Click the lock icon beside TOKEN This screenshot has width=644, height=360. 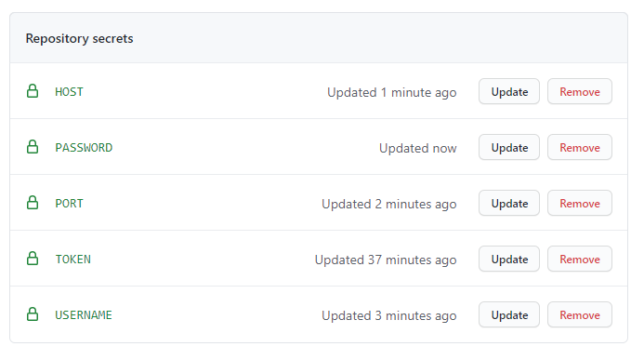click(33, 259)
